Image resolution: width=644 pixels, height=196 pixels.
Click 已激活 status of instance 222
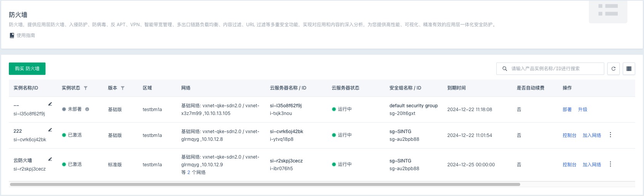[x=75, y=135]
